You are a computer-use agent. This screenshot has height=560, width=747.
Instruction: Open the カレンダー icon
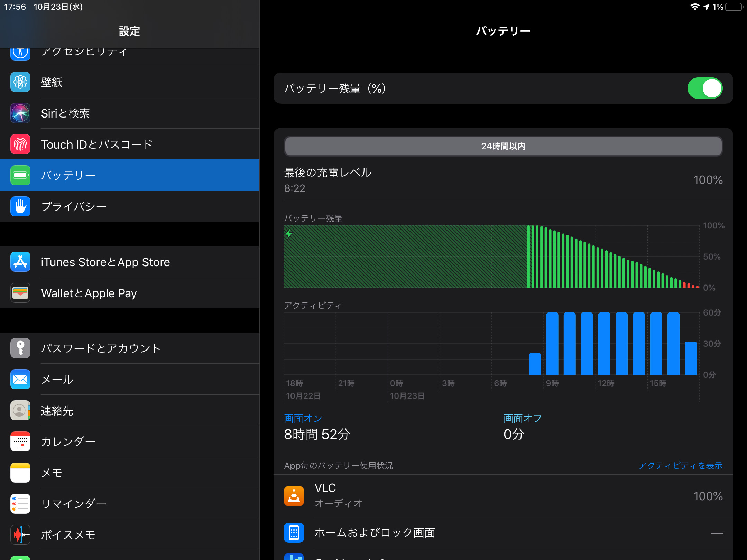point(20,441)
